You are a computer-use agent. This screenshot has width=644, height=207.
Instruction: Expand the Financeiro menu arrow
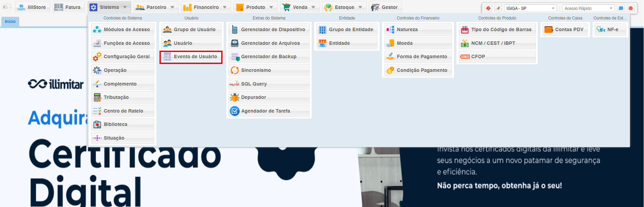[225, 7]
